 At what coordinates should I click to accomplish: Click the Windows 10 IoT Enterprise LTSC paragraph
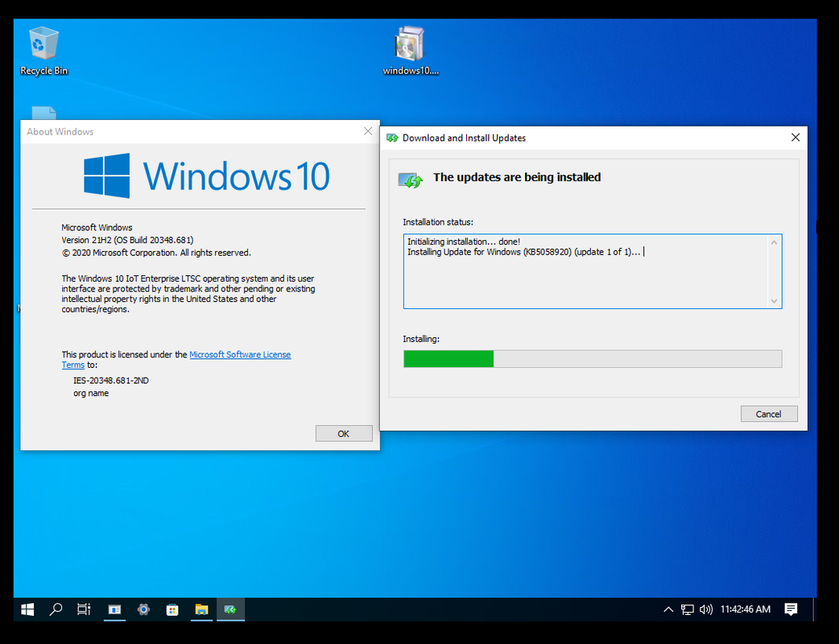188,294
